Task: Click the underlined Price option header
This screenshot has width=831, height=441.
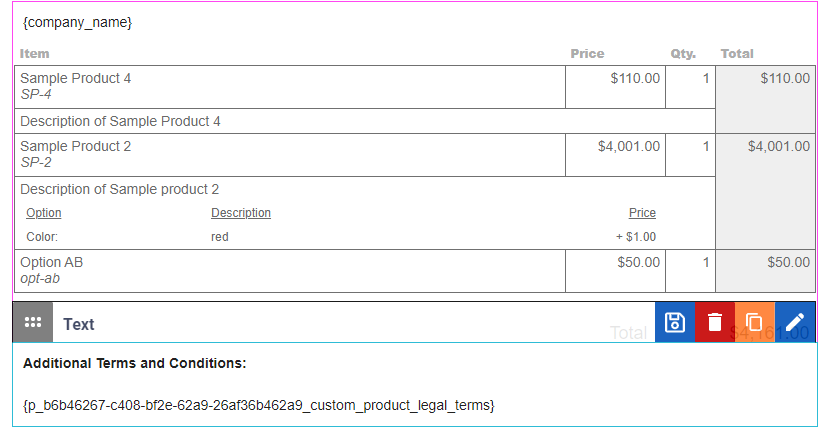Action: tap(642, 213)
